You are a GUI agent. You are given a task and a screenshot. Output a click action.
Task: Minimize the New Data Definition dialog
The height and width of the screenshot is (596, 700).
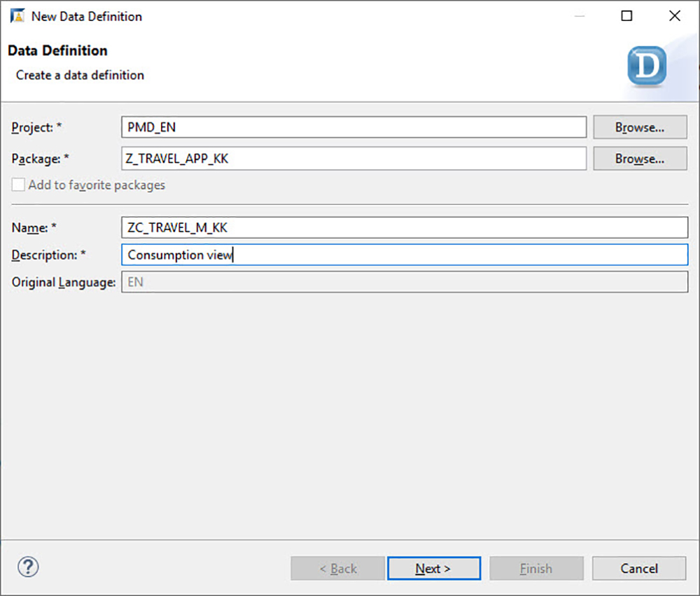pyautogui.click(x=579, y=15)
